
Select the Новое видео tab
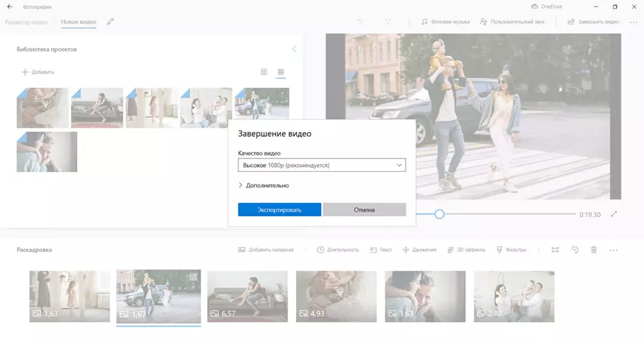78,22
